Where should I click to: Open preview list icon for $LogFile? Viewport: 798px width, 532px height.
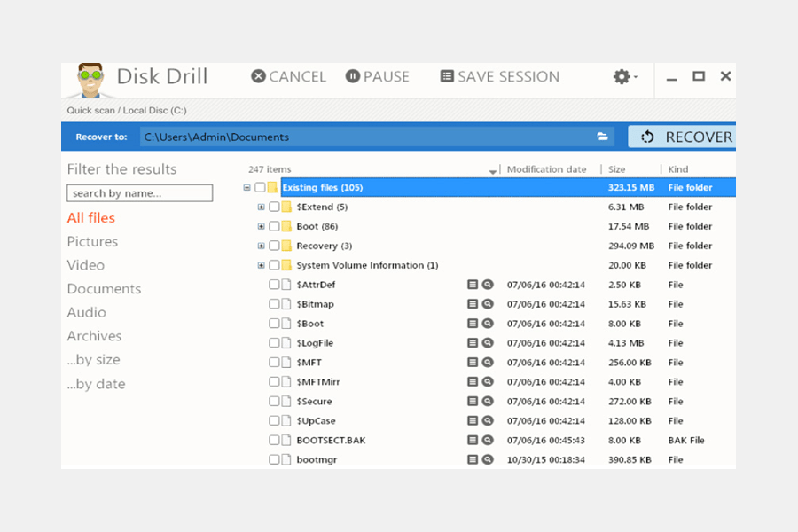coord(473,342)
